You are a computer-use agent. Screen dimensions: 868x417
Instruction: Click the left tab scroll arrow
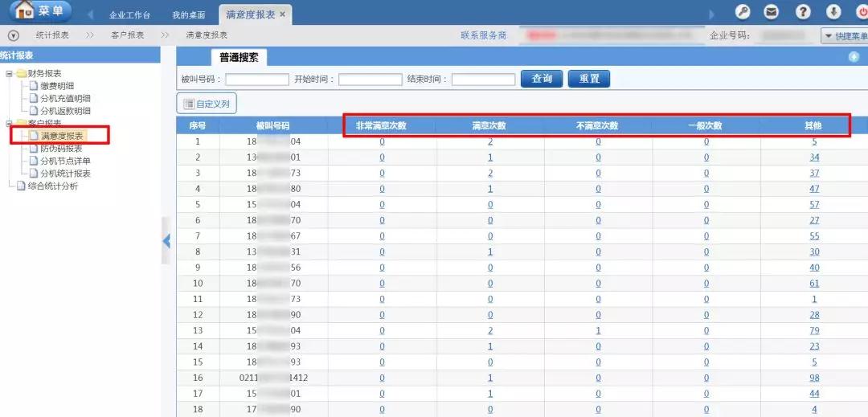pyautogui.click(x=89, y=15)
